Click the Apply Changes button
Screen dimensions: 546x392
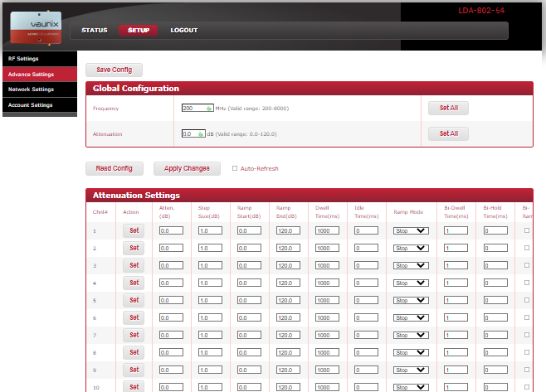[x=187, y=168]
